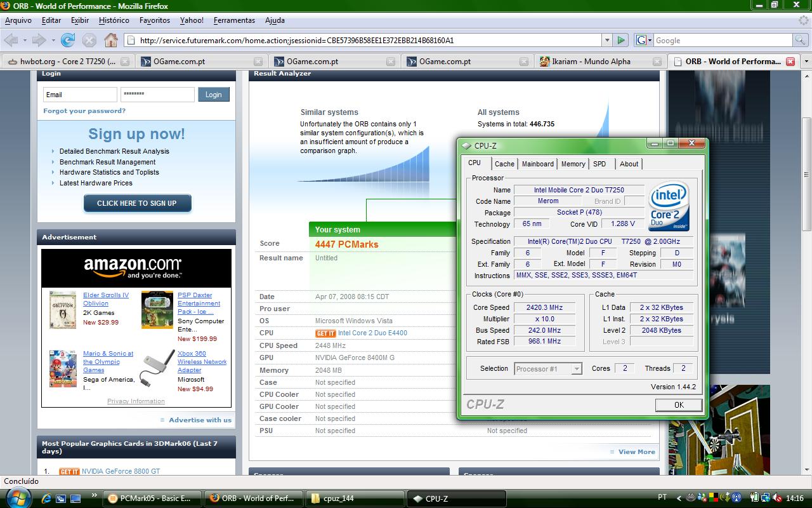
Task: Open the PSP Daxter Entertainment Pack thumbnail
Action: [157, 310]
